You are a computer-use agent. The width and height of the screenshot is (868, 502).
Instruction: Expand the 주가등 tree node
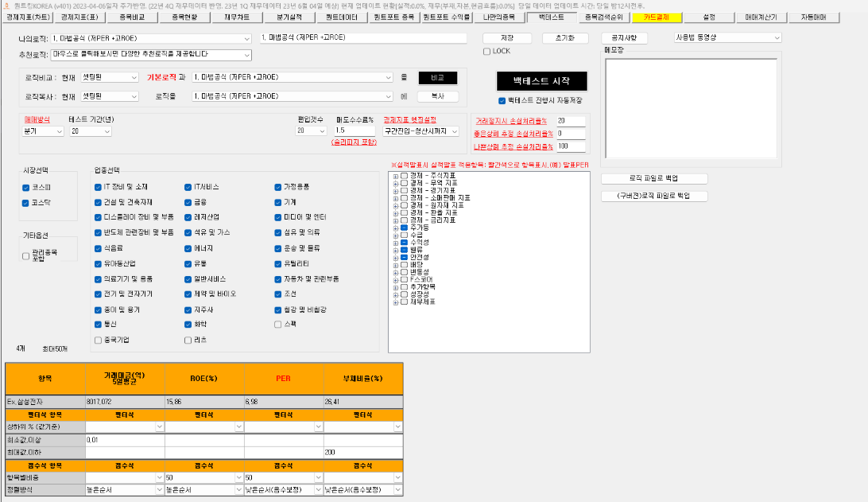coord(395,228)
